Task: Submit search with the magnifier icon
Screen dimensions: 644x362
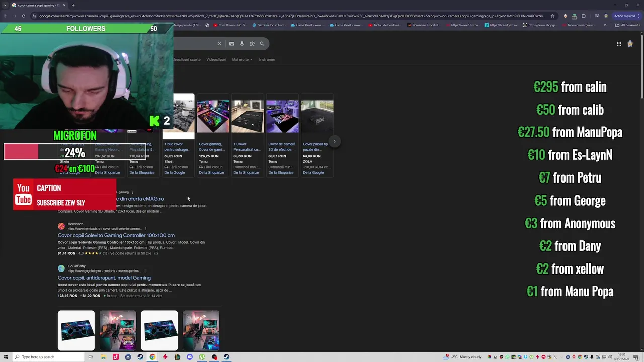Action: pos(262,44)
